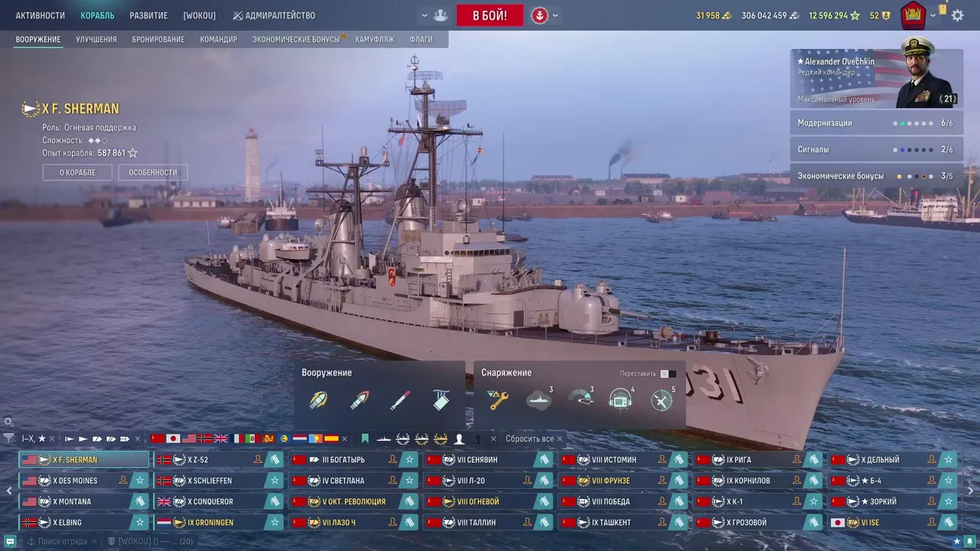Expand Экономические бонусы panel row
The height and width of the screenshot is (551, 980).
coord(876,176)
